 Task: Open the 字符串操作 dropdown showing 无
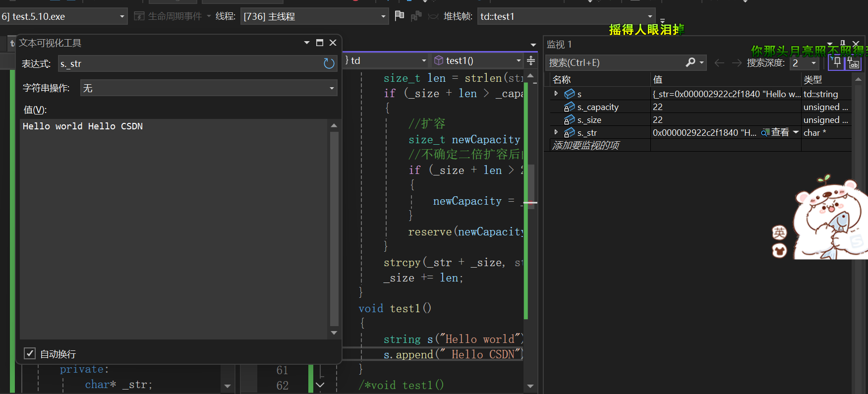tap(209, 88)
